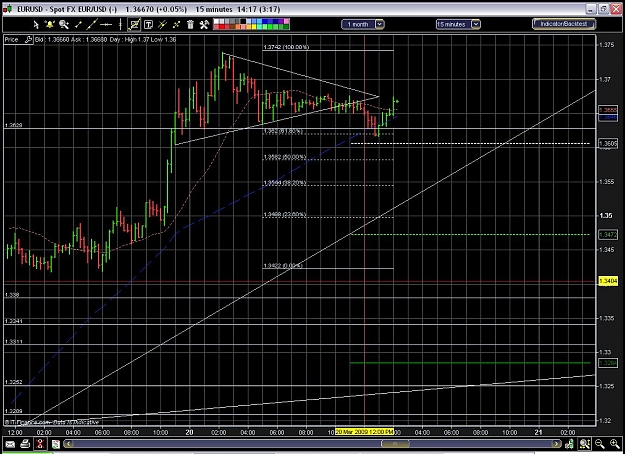
Task: Click the 1.338 horizontal level label
Action: coord(12,295)
